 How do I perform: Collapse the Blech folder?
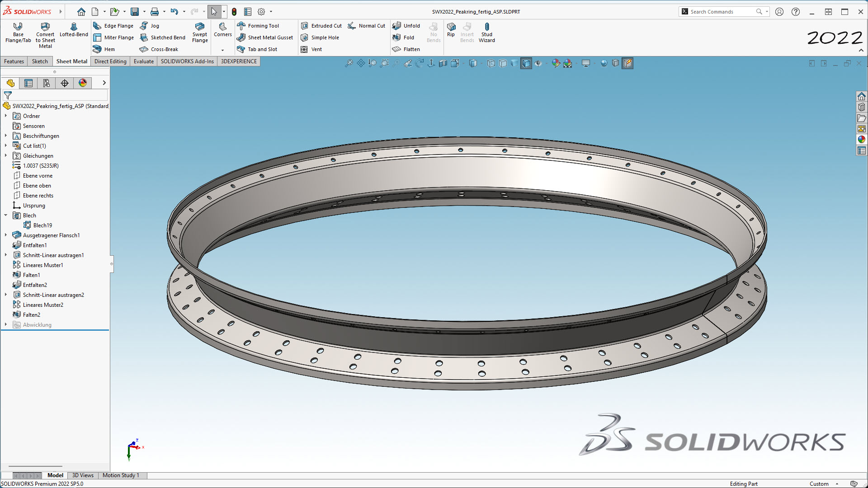[6, 216]
